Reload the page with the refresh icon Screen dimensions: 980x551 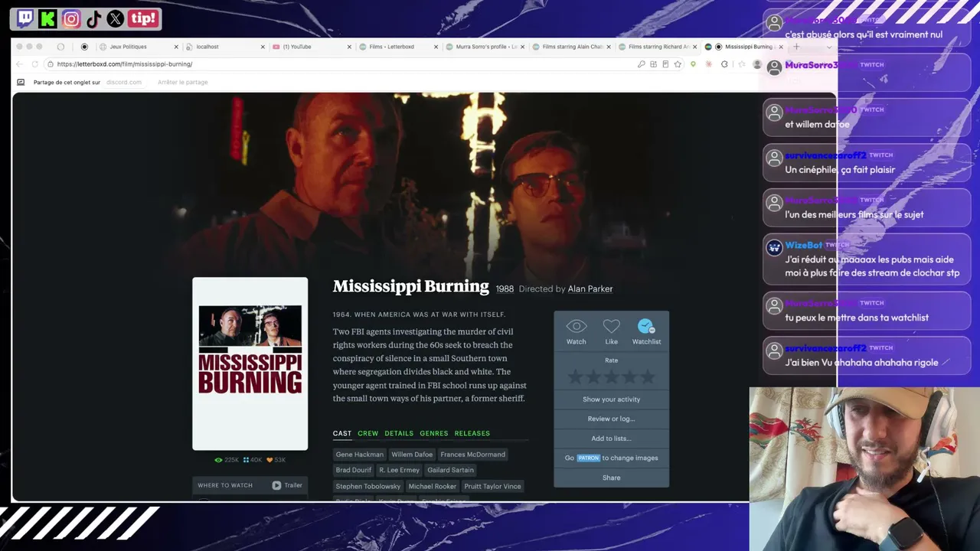[34, 64]
